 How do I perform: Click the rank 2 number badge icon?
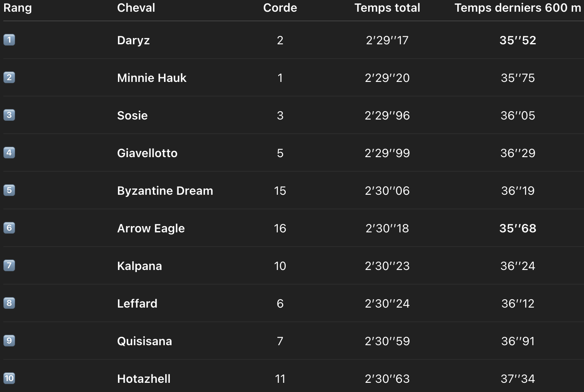tap(9, 78)
